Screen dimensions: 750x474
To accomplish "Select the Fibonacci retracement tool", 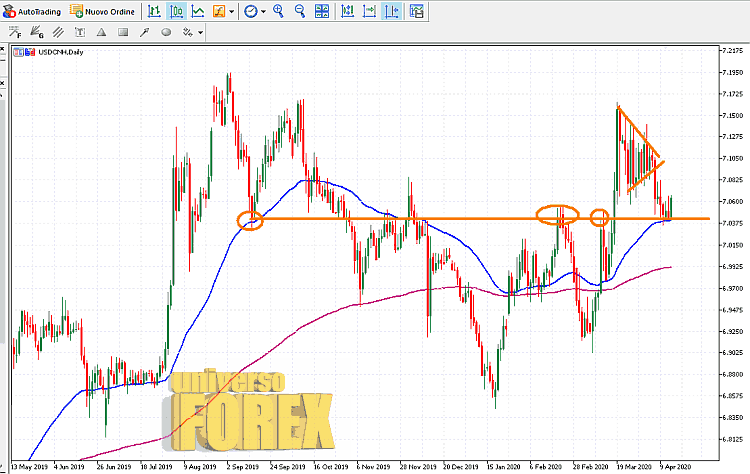I will [14, 33].
